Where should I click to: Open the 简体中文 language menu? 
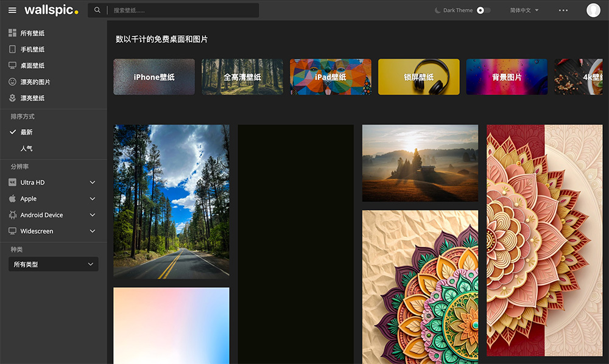click(525, 10)
